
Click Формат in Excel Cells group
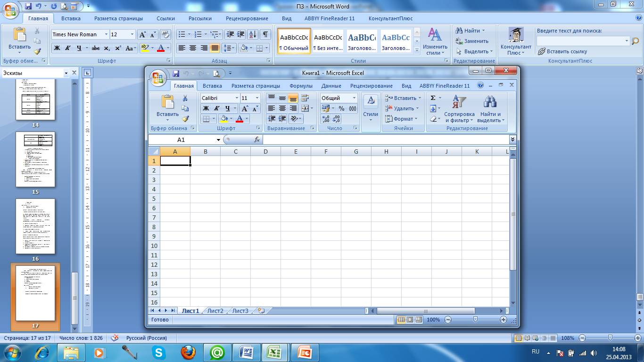point(401,119)
